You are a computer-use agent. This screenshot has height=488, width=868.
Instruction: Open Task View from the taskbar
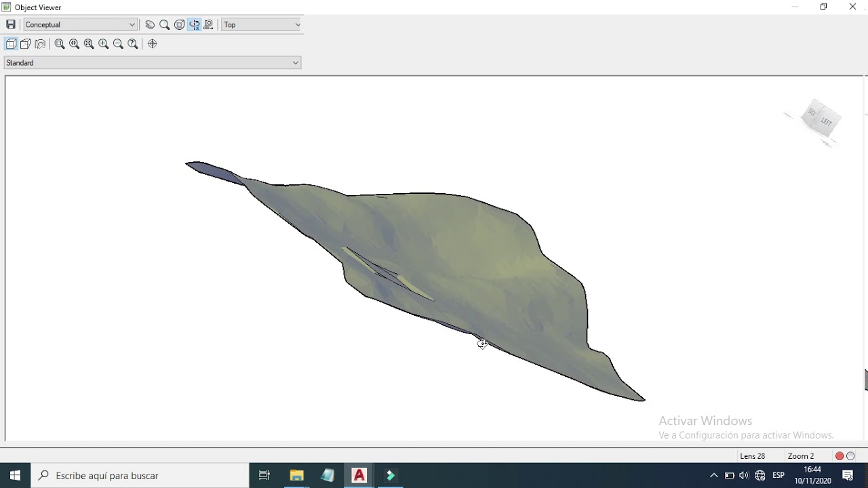tap(264, 475)
